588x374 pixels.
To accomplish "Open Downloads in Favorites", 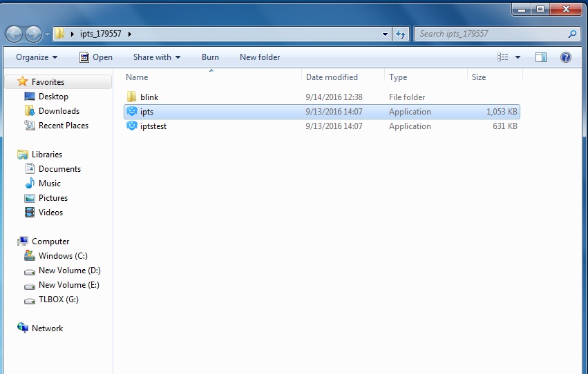I will (x=59, y=111).
